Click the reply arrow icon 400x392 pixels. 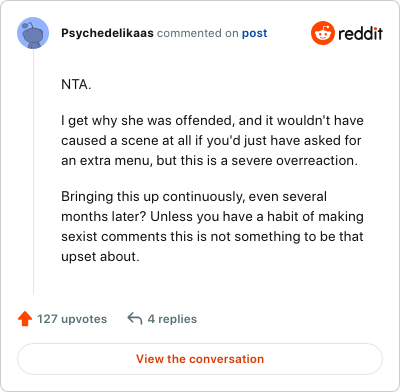[135, 318]
